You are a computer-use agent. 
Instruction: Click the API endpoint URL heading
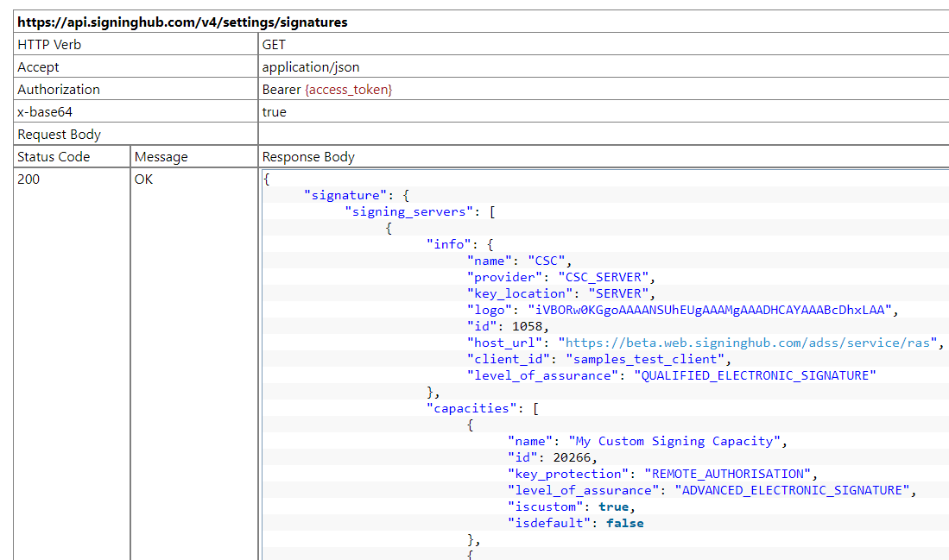click(x=183, y=22)
